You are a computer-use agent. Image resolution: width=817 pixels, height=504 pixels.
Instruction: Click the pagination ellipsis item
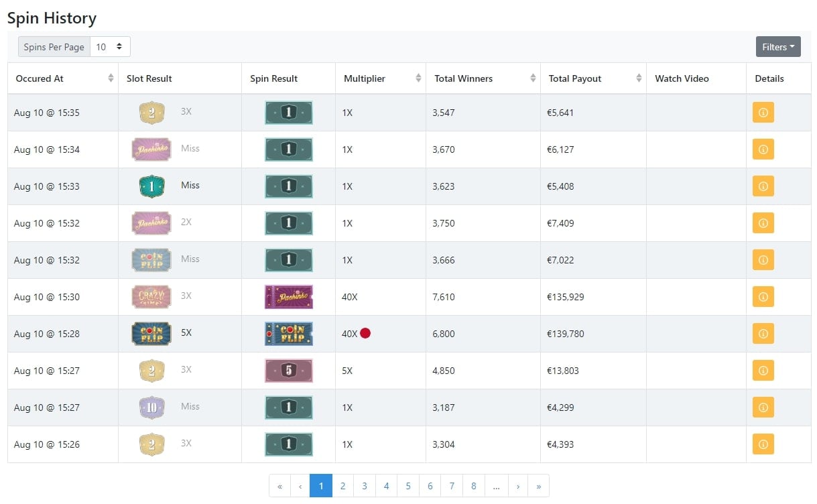[496, 486]
